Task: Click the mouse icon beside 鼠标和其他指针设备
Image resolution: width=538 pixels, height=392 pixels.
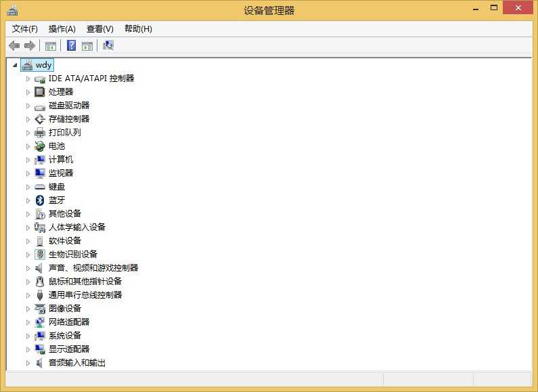Action: (x=40, y=282)
